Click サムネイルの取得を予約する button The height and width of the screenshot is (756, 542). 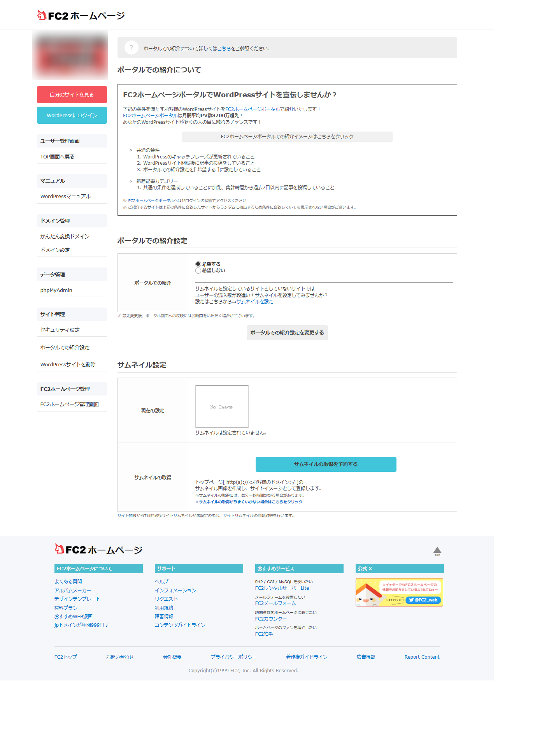tap(326, 464)
